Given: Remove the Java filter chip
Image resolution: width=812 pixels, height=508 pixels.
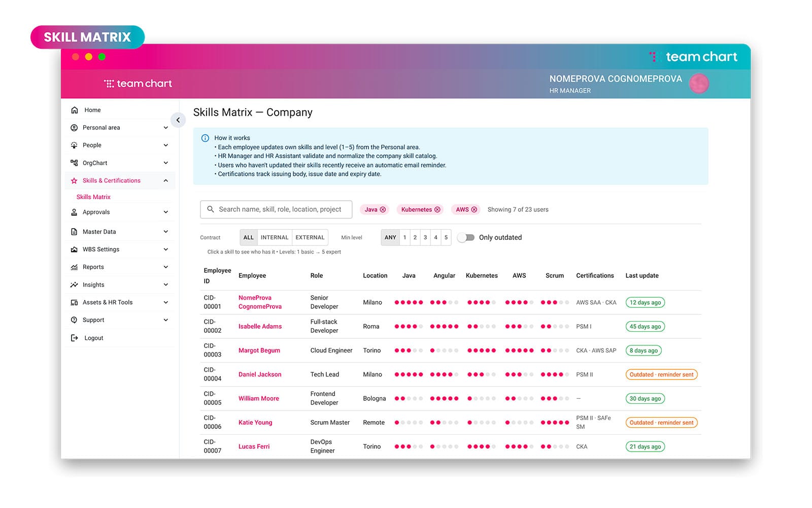Looking at the screenshot, I should 383,209.
